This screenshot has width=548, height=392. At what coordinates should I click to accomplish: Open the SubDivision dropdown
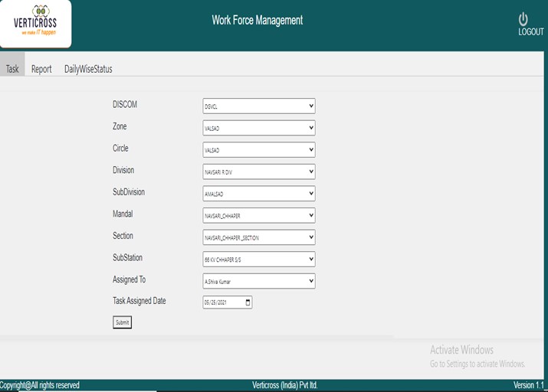[258, 194]
